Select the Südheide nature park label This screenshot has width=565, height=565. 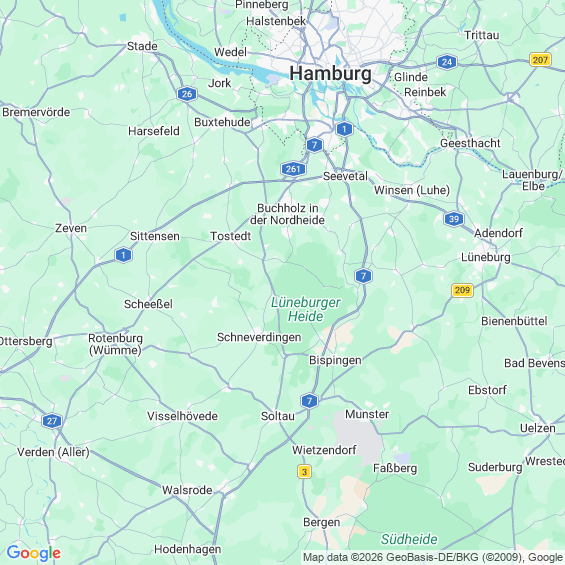[x=409, y=539]
